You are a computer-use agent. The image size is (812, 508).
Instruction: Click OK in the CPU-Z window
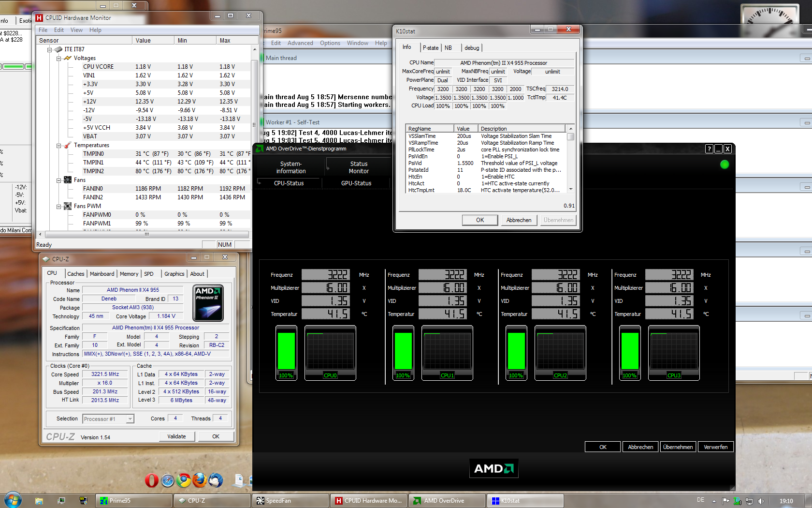point(216,436)
